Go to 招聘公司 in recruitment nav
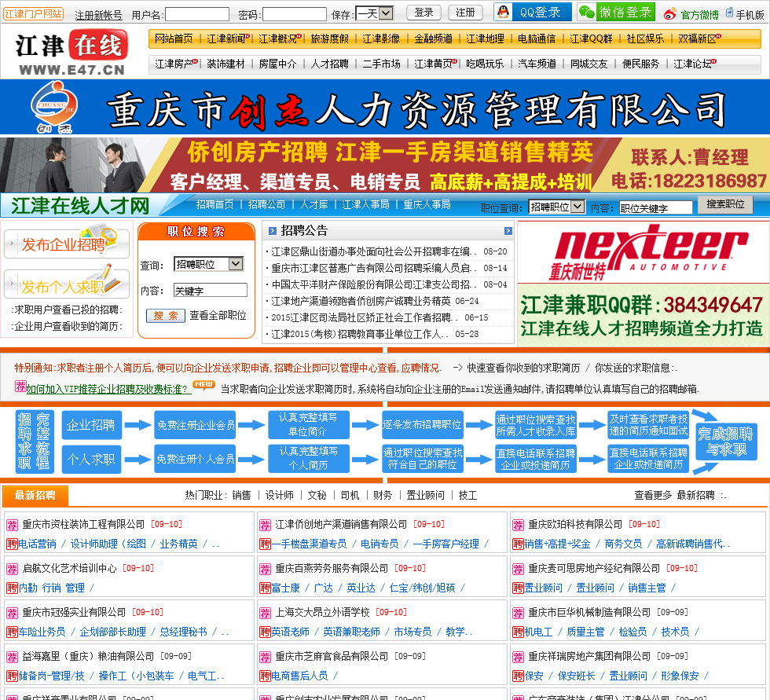Screen dimensions: 770x700 [266, 204]
